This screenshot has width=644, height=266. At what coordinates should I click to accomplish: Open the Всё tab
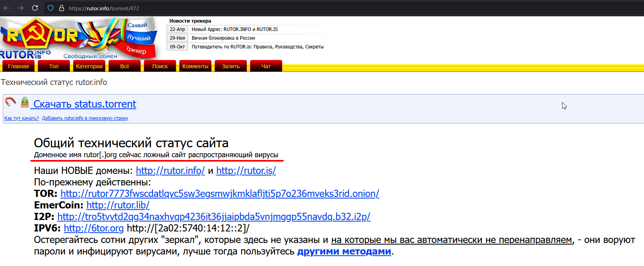coord(124,66)
